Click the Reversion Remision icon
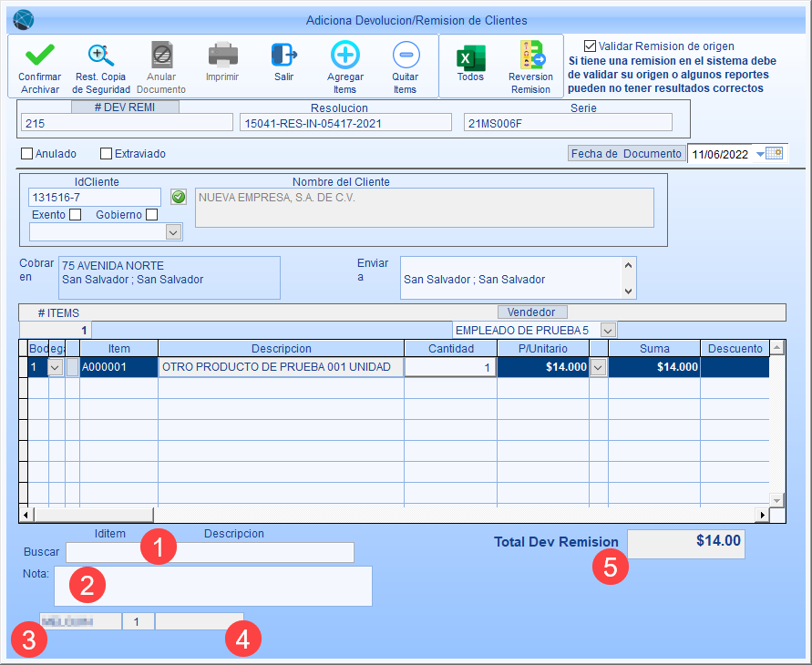Screen dimensions: 812x665 [532, 55]
